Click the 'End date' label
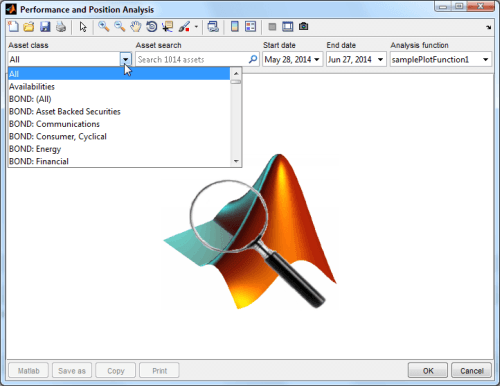Viewport: 500px width, 386px height. [x=341, y=45]
